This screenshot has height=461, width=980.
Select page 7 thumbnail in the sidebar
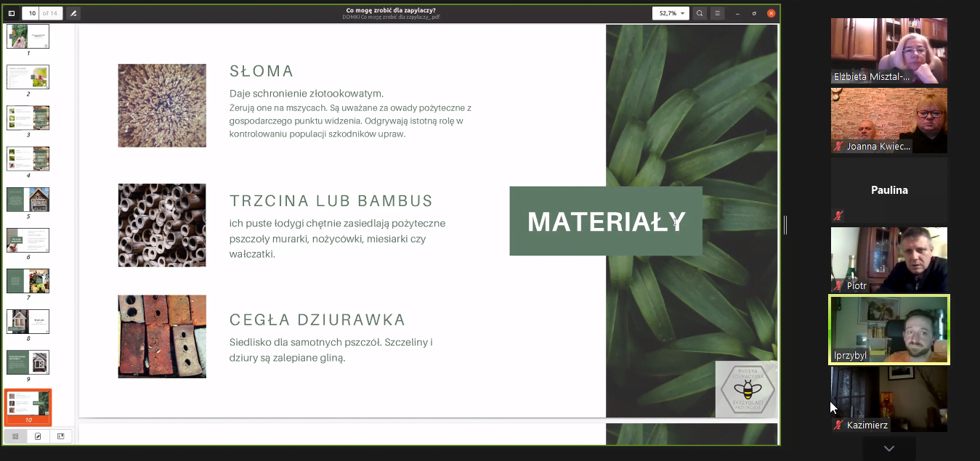28,280
